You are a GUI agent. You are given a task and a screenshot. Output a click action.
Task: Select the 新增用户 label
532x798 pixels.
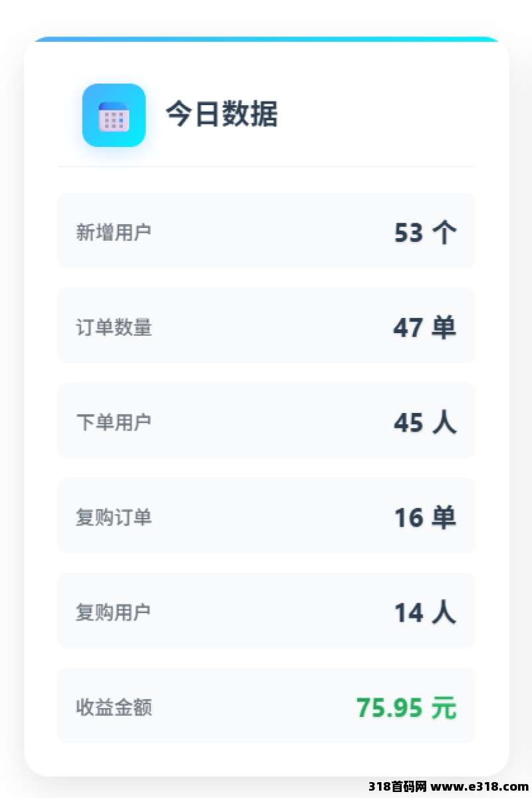point(114,232)
